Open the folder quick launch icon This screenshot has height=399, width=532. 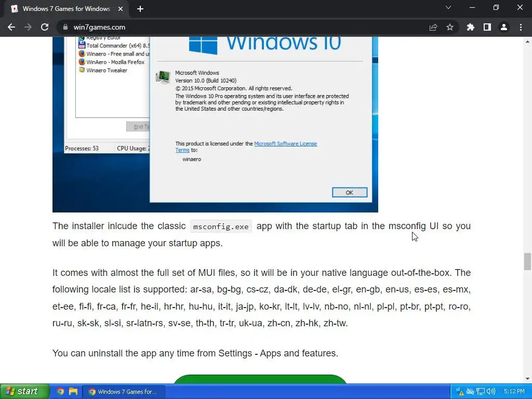73,392
